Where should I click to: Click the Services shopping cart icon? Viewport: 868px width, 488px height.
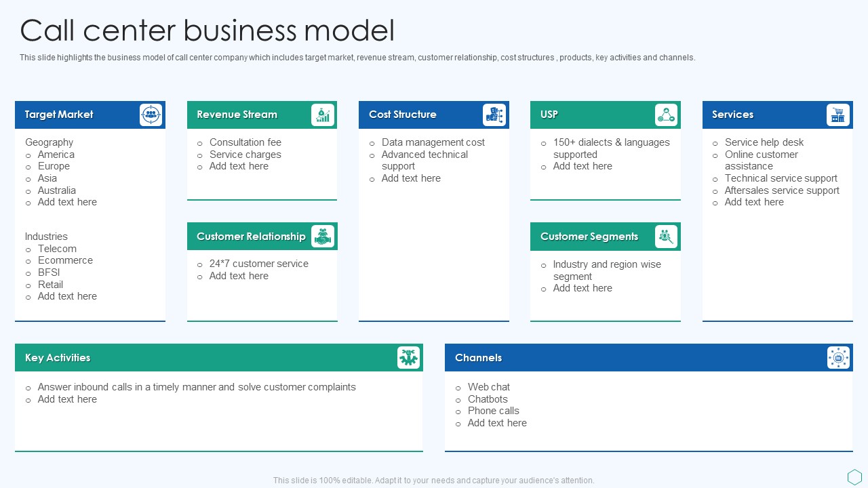click(838, 115)
